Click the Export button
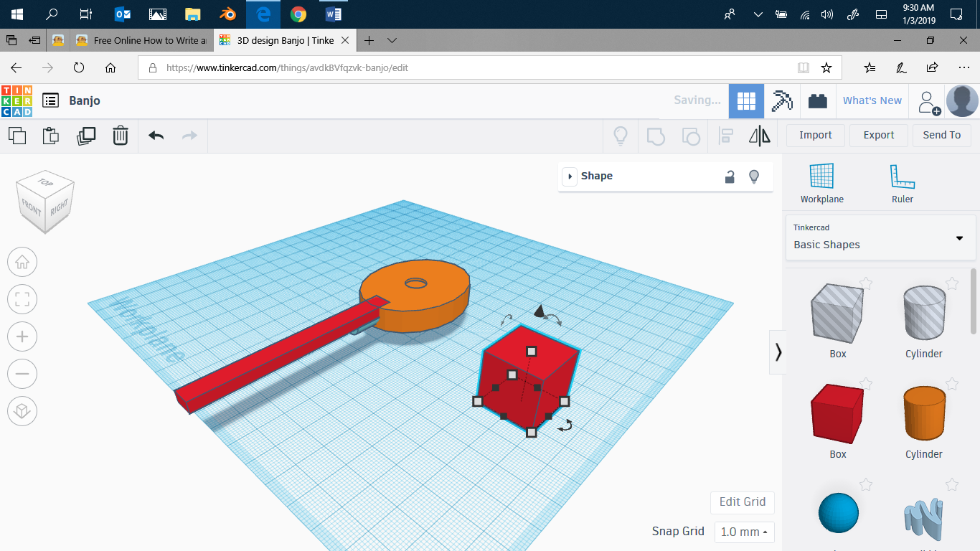 (x=879, y=135)
